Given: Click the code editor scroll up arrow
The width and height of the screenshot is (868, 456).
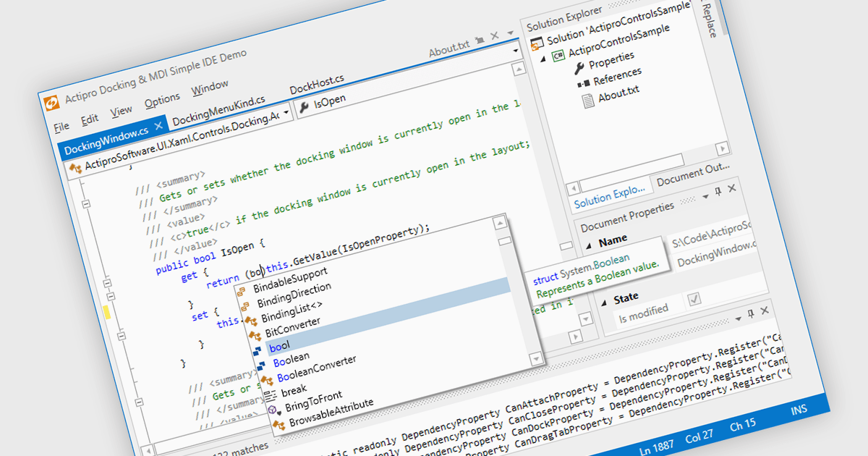Looking at the screenshot, I should pos(519,69).
